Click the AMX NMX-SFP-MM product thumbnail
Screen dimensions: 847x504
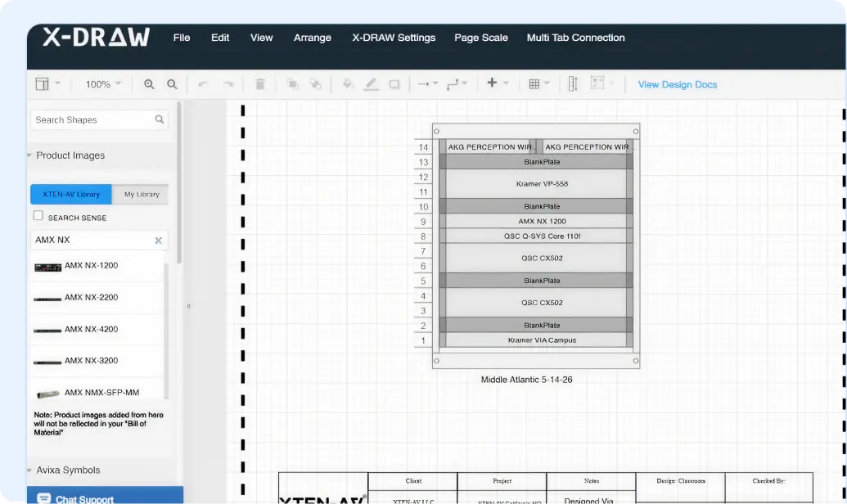click(47, 394)
